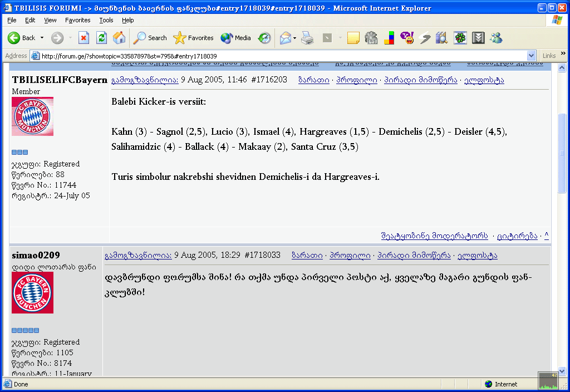Go to Home page icon
This screenshot has height=392, width=570.
(x=119, y=38)
